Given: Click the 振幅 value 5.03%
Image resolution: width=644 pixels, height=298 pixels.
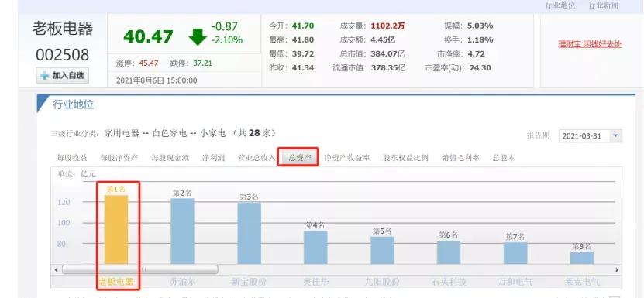Looking at the screenshot, I should (x=480, y=26).
